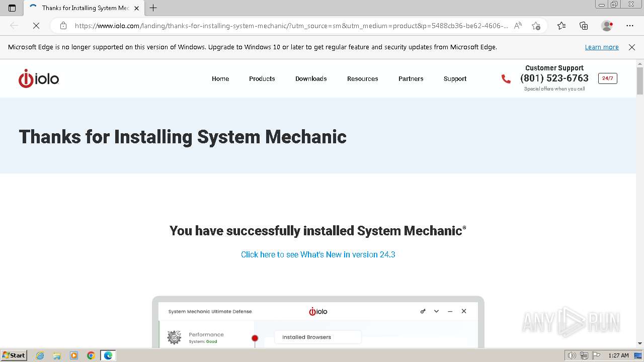Click the network icon in system tray
The image size is (644, 362).
[584, 355]
